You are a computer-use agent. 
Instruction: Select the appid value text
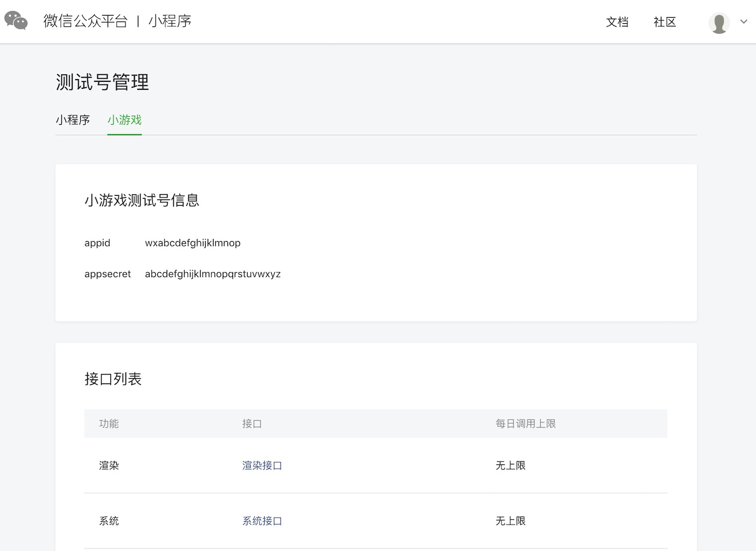tap(192, 243)
